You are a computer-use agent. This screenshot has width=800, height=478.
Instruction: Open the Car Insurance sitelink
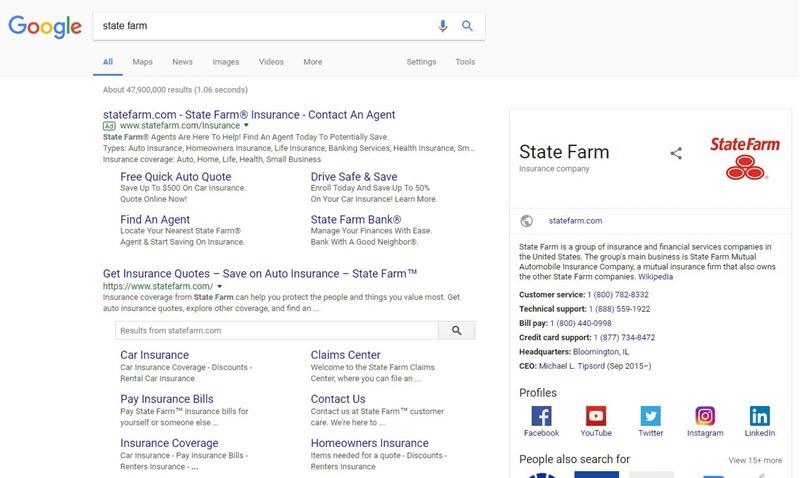pyautogui.click(x=155, y=355)
